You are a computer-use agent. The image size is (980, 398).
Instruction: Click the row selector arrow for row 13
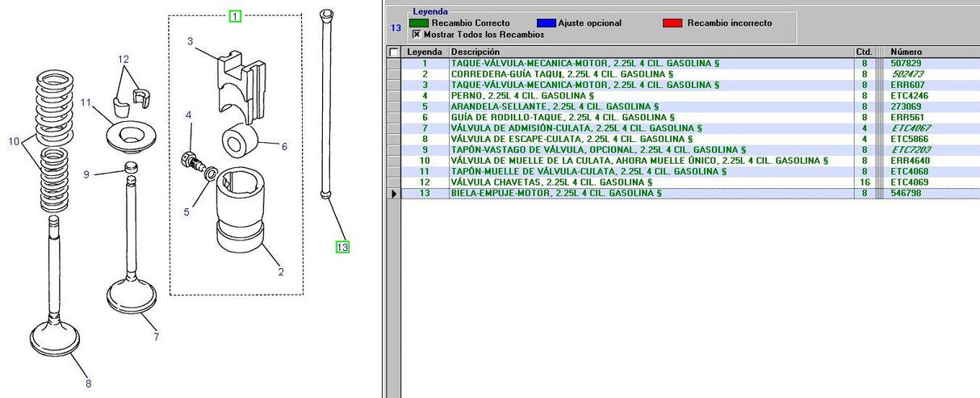point(394,194)
